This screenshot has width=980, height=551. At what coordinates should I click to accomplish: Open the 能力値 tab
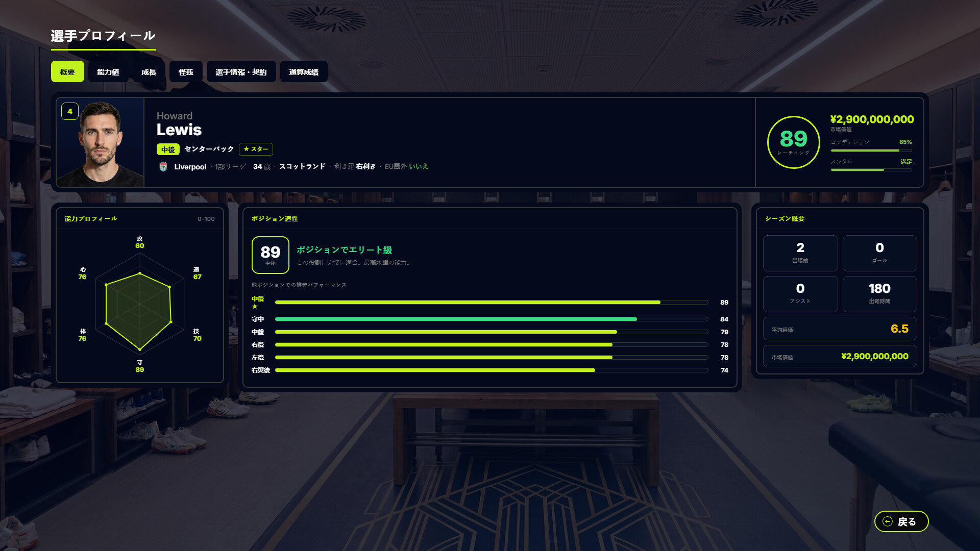(x=108, y=72)
